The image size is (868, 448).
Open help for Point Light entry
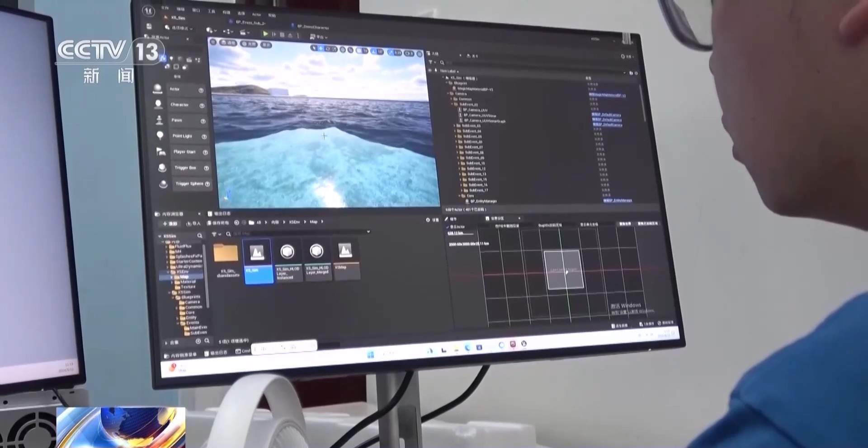click(204, 136)
